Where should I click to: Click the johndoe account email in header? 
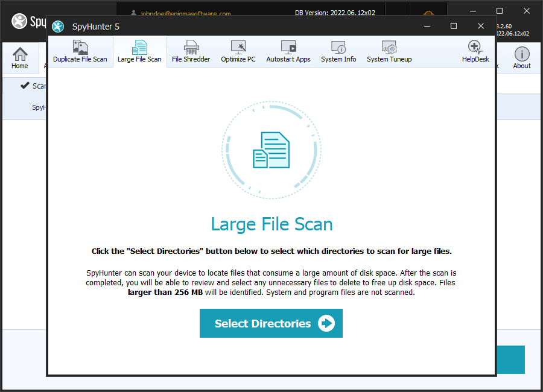181,13
